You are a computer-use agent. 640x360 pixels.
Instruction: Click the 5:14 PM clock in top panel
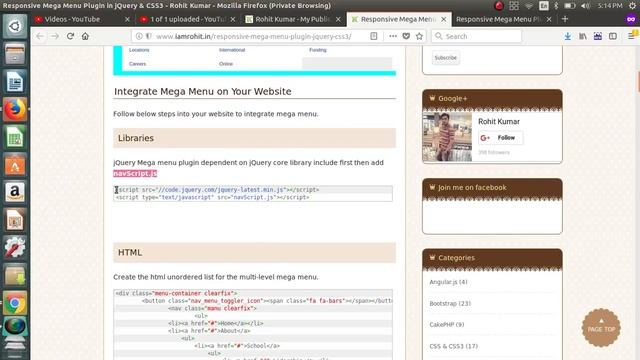point(610,6)
